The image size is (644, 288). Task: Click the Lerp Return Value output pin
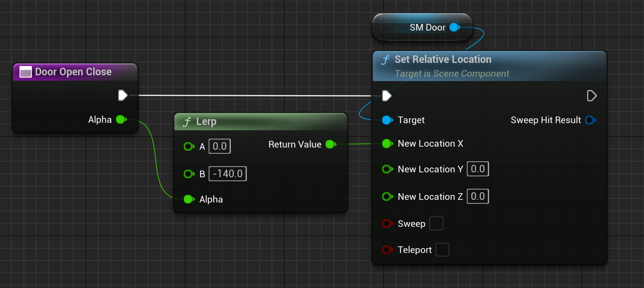point(330,144)
